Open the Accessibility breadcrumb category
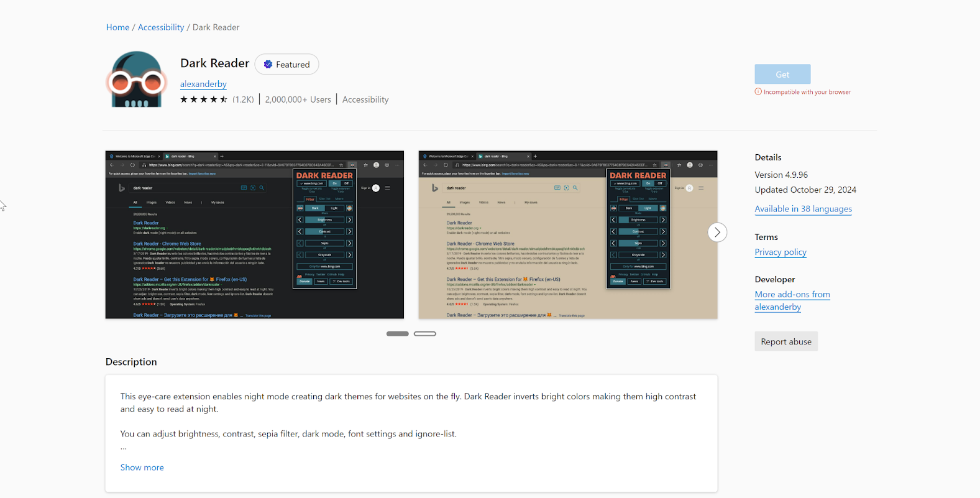The width and height of the screenshot is (980, 498). [x=161, y=27]
